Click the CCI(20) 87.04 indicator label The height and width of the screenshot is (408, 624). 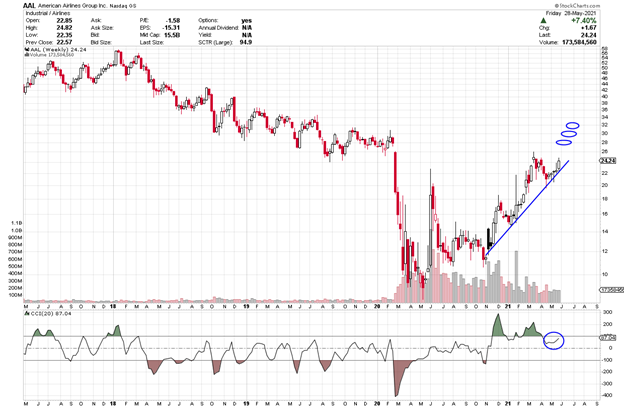click(x=48, y=314)
